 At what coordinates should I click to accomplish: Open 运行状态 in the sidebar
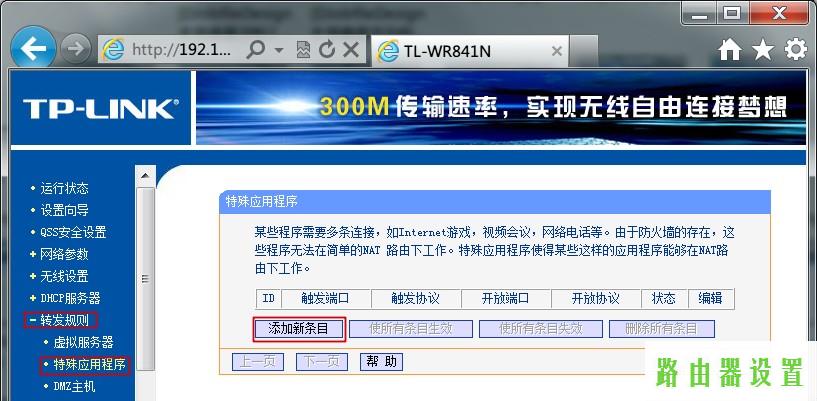click(64, 188)
